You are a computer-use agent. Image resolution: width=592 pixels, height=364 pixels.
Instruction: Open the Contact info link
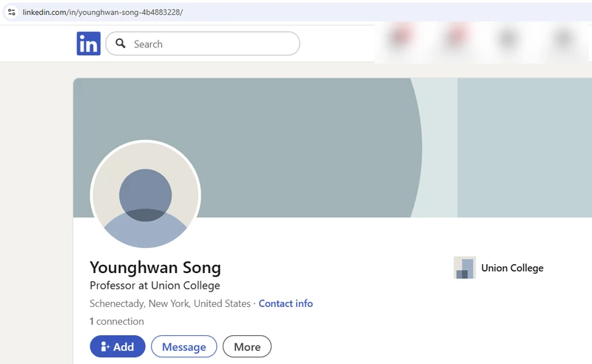tap(286, 303)
